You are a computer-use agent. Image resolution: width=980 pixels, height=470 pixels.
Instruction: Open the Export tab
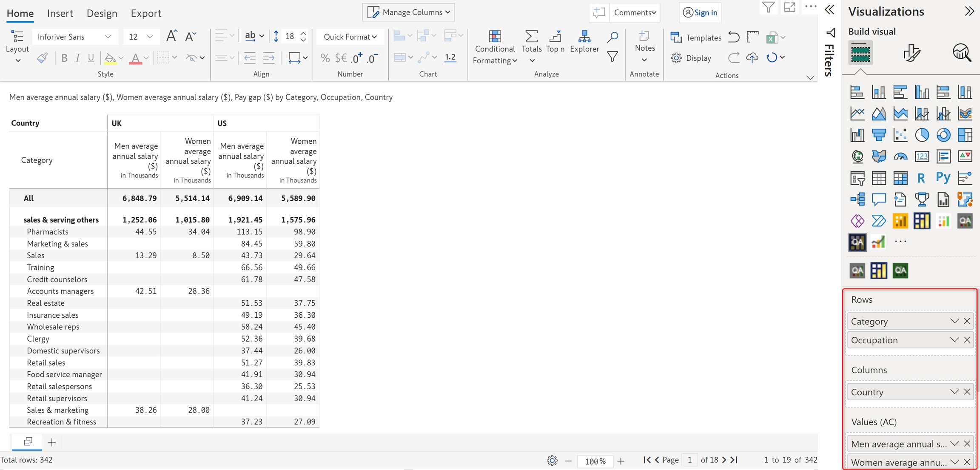pos(146,13)
